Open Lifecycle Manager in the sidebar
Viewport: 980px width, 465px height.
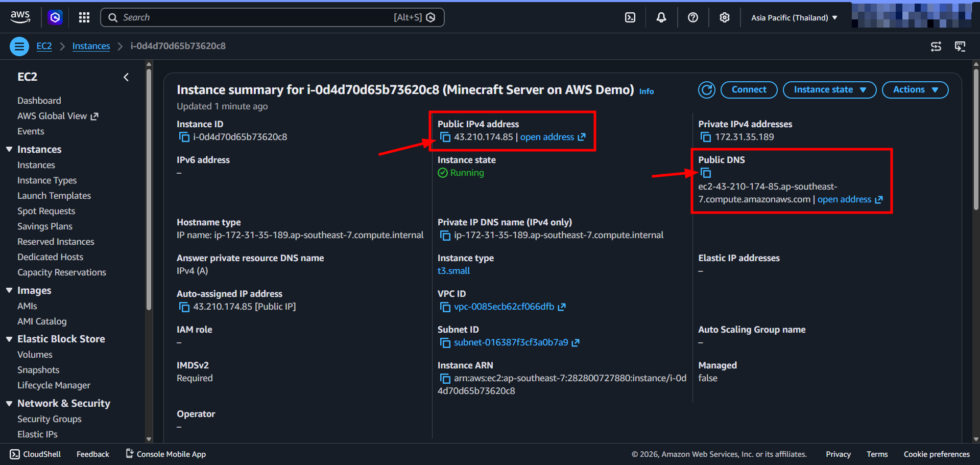pyautogui.click(x=54, y=385)
